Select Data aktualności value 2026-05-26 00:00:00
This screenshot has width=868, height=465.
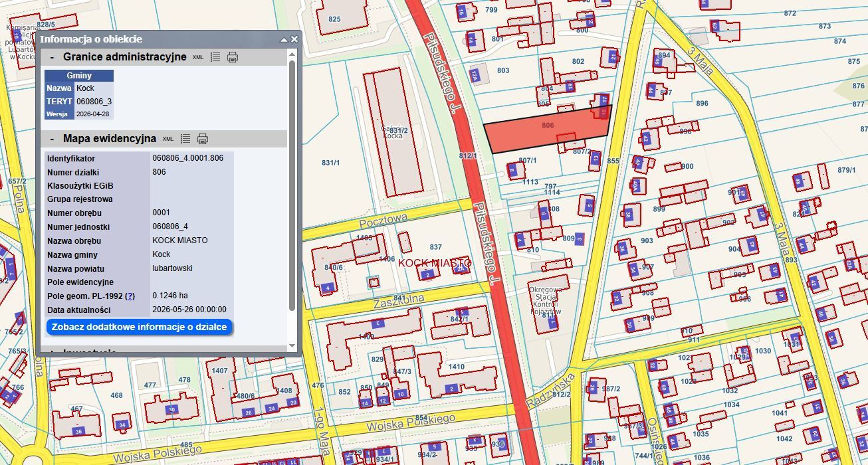pyautogui.click(x=189, y=310)
